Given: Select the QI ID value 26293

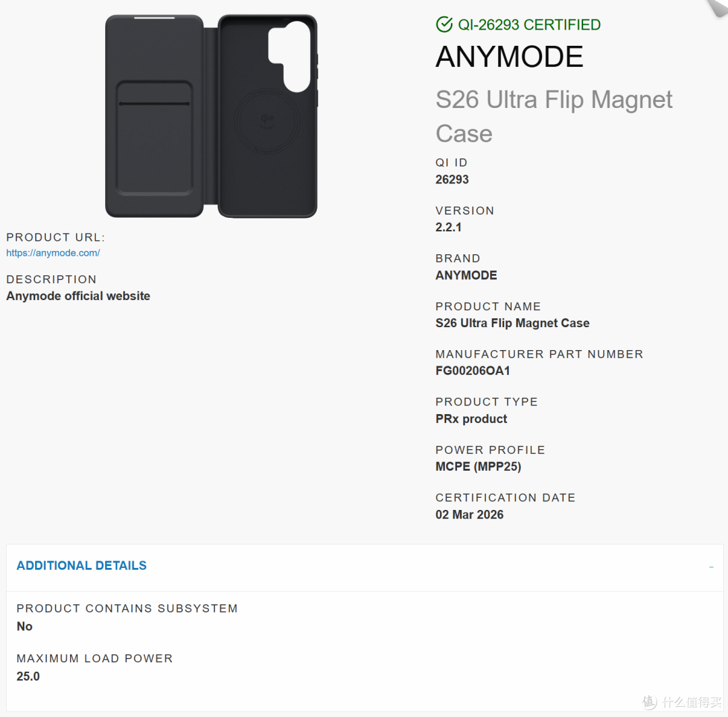Looking at the screenshot, I should tap(452, 179).
